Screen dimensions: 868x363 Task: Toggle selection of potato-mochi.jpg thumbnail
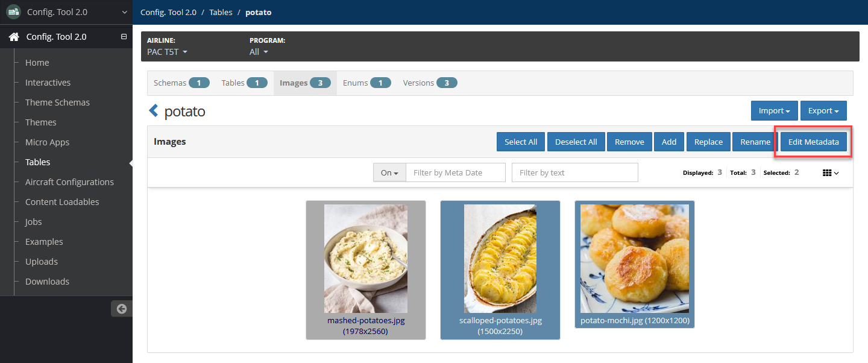tap(635, 264)
